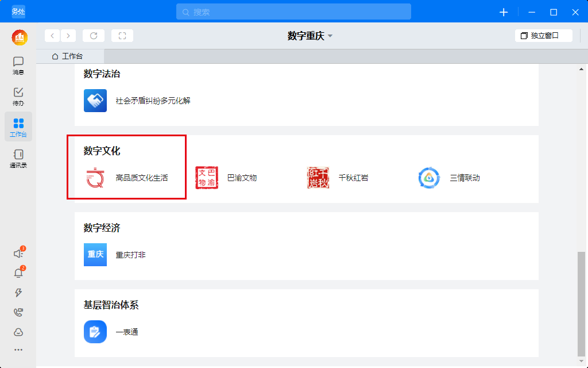Open the 一表通 app icon

(95, 332)
